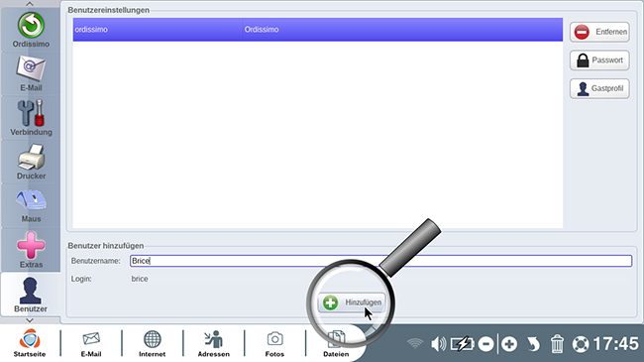Click the Benutzername input field
This screenshot has height=362, width=644.
coord(380,261)
